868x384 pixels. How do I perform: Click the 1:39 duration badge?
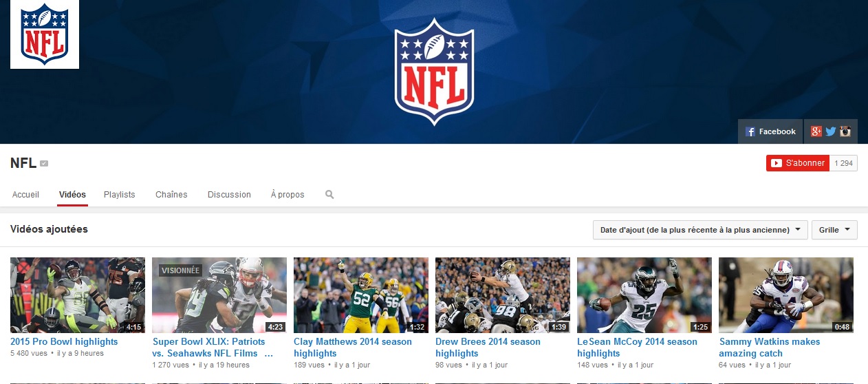pyautogui.click(x=558, y=327)
